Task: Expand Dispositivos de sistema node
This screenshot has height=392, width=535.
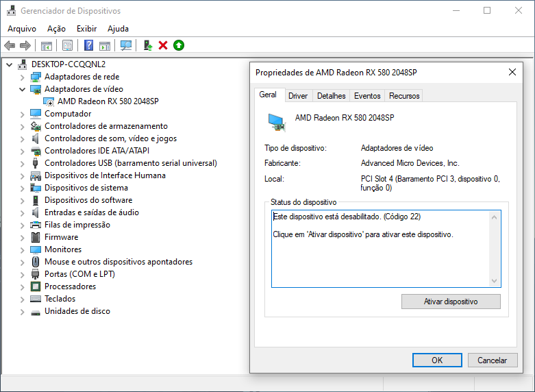Action: pyautogui.click(x=22, y=188)
